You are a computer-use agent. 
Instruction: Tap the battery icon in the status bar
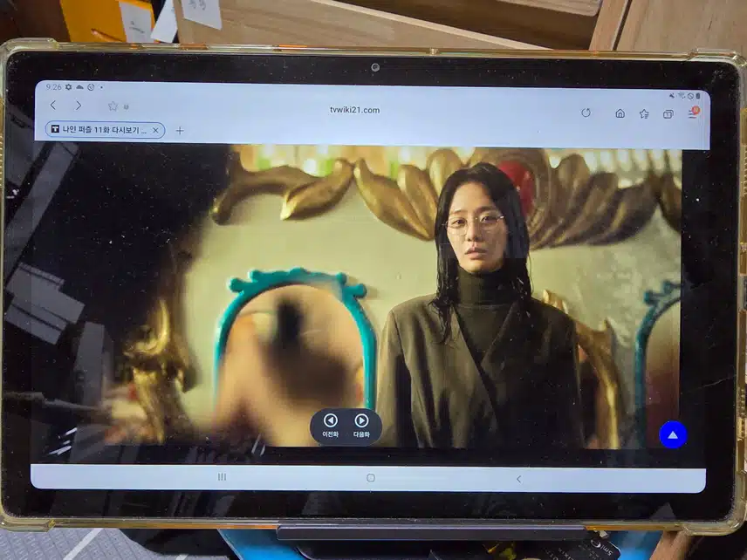click(698, 96)
